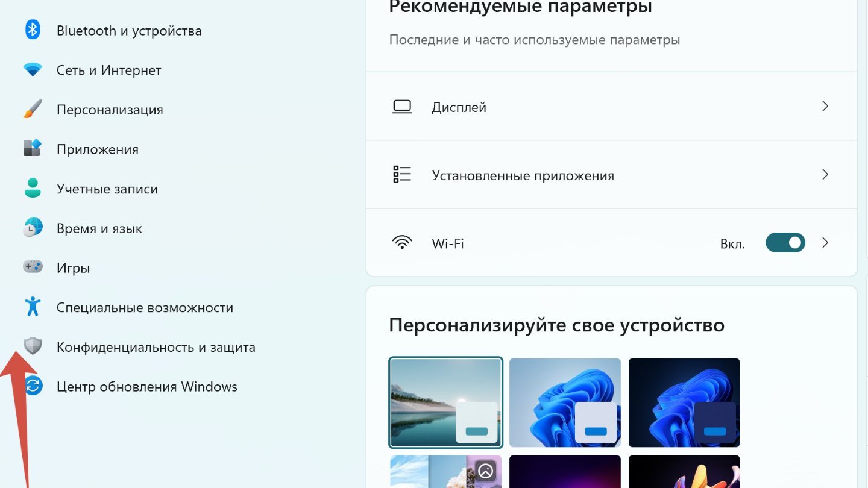Click the Accounts person icon
Viewport: 868px width, 488px height.
pos(33,188)
